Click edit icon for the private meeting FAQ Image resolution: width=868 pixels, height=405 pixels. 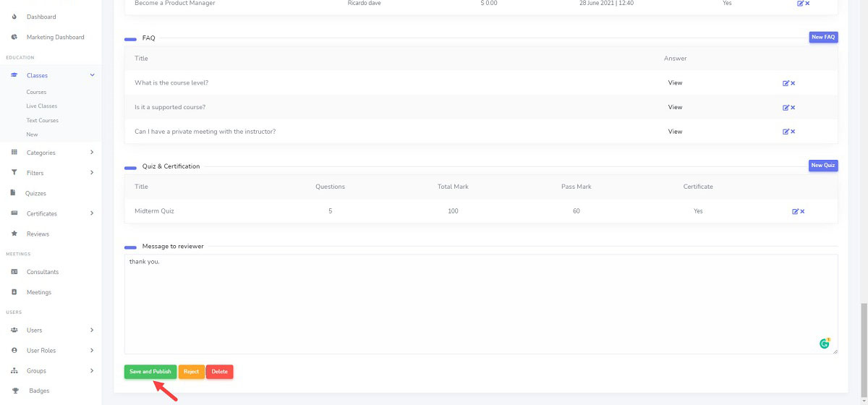tap(786, 132)
